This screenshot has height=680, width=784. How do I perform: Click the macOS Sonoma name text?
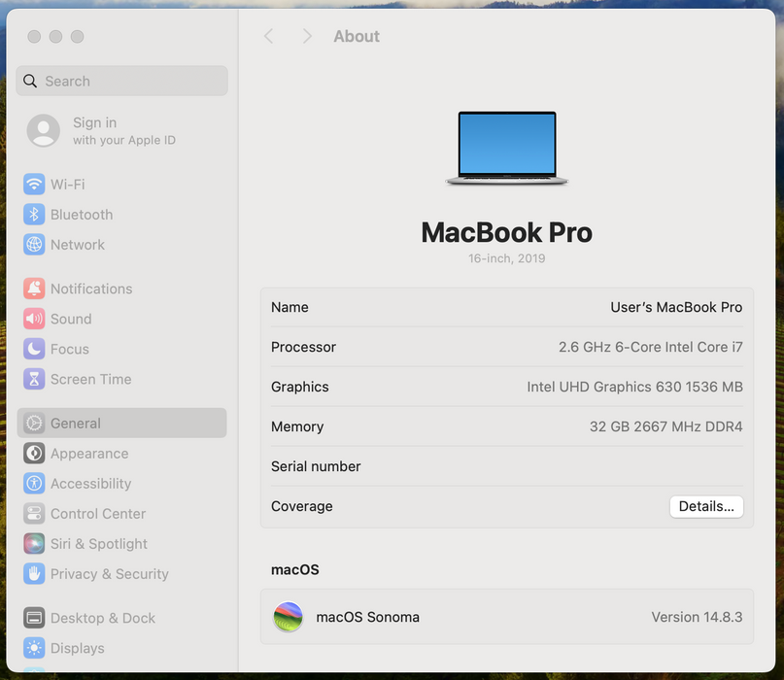click(x=367, y=617)
